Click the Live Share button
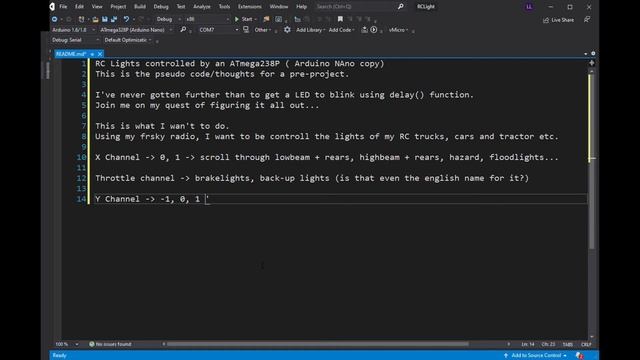This screenshot has width=640, height=360. click(558, 20)
